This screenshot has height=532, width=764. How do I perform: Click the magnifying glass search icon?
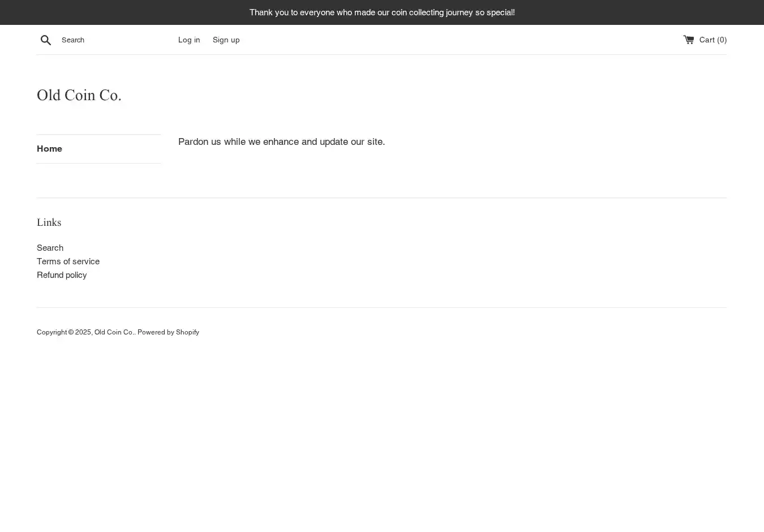[x=46, y=40]
